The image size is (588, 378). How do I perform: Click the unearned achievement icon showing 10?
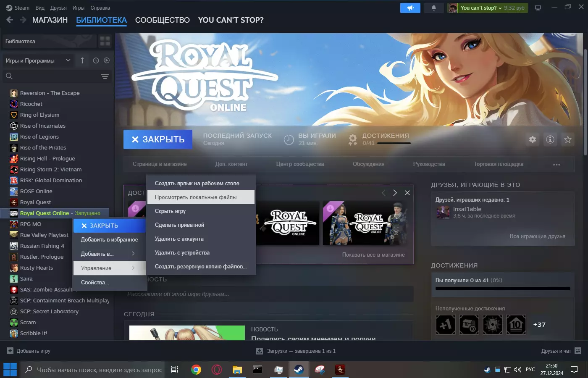coord(516,325)
